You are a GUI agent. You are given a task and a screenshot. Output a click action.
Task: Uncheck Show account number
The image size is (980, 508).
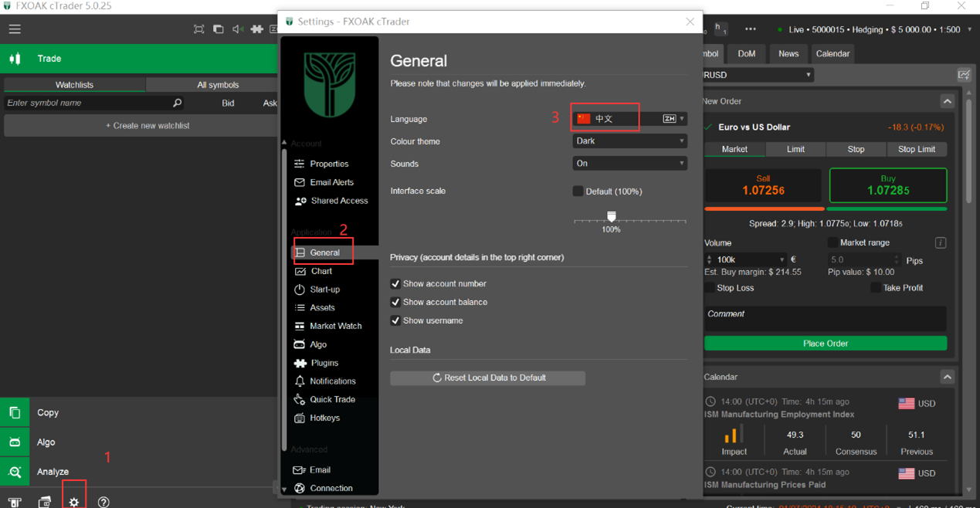(x=395, y=284)
